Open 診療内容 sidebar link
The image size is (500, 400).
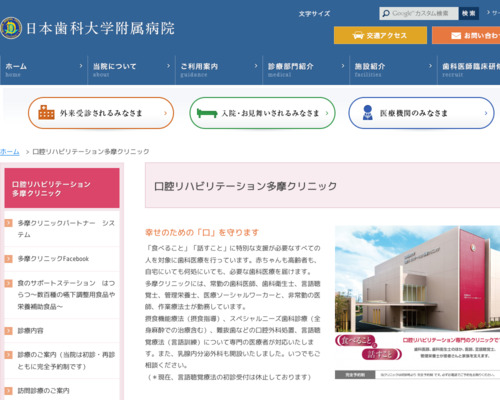(30, 331)
